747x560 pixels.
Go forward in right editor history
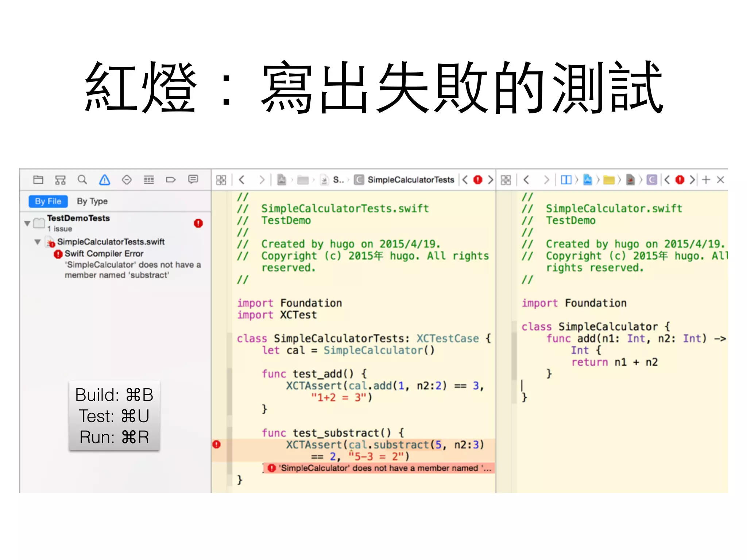pyautogui.click(x=546, y=180)
